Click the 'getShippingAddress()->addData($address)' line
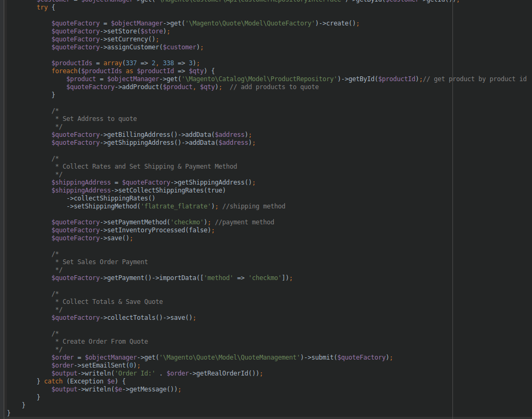 pos(153,143)
